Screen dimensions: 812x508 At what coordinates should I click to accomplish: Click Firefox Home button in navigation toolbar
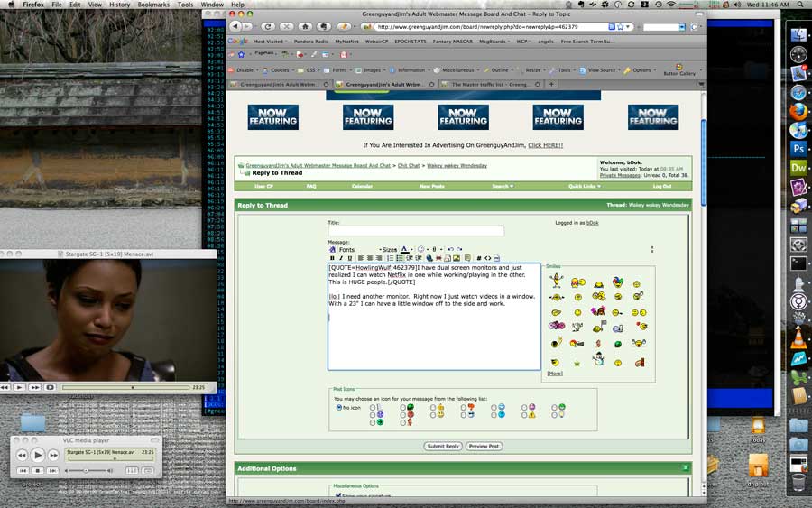click(x=307, y=27)
